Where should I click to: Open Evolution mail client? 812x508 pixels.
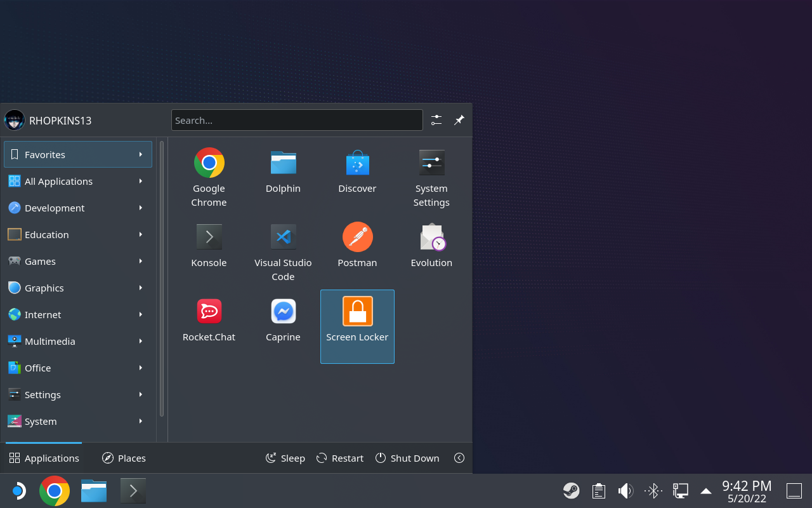click(x=431, y=253)
